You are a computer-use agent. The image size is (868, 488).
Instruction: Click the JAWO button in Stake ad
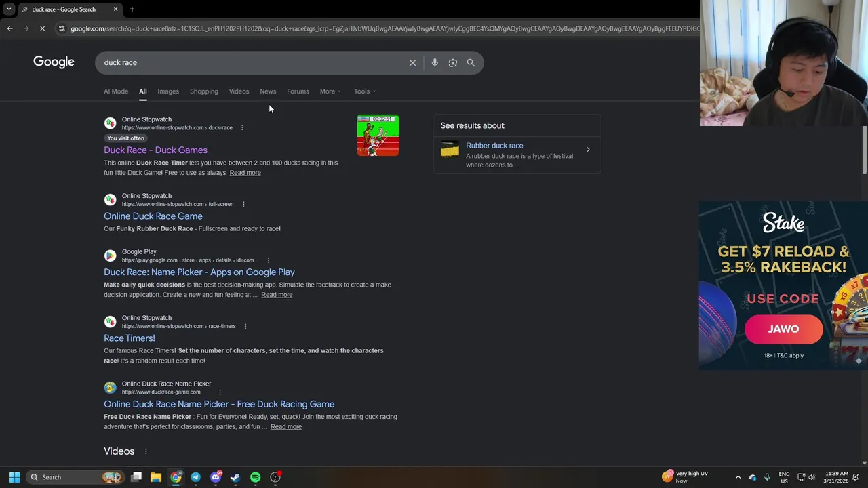[x=783, y=329]
